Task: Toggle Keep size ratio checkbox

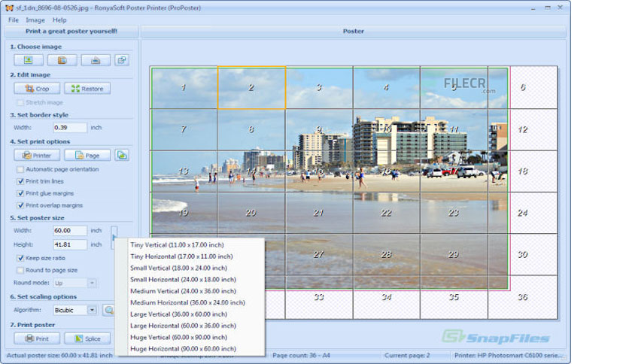Action: tap(20, 258)
